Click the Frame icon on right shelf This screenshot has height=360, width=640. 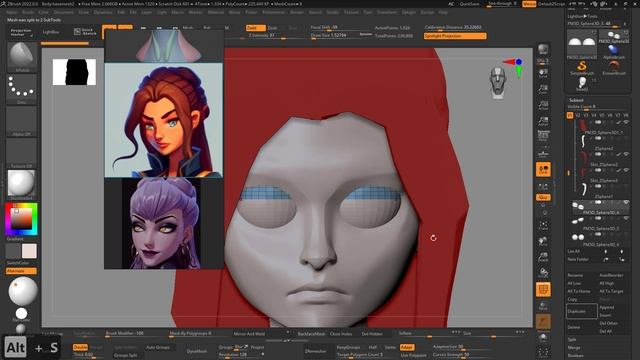click(x=543, y=225)
